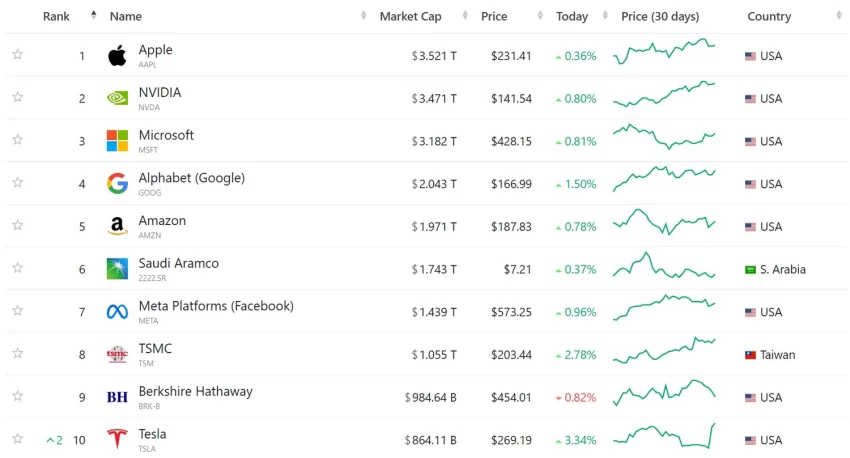The width and height of the screenshot is (850, 458).
Task: Sort by the Price column header
Action: (x=494, y=16)
